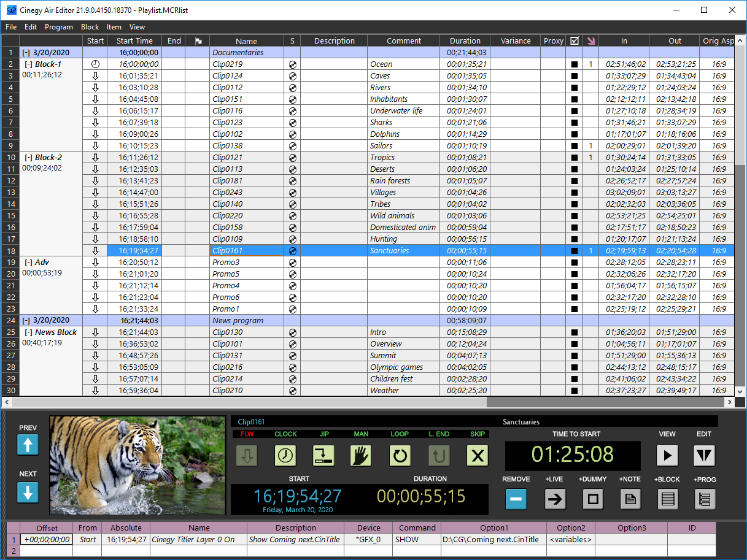Open the Program menu
The height and width of the screenshot is (560, 747).
click(59, 27)
